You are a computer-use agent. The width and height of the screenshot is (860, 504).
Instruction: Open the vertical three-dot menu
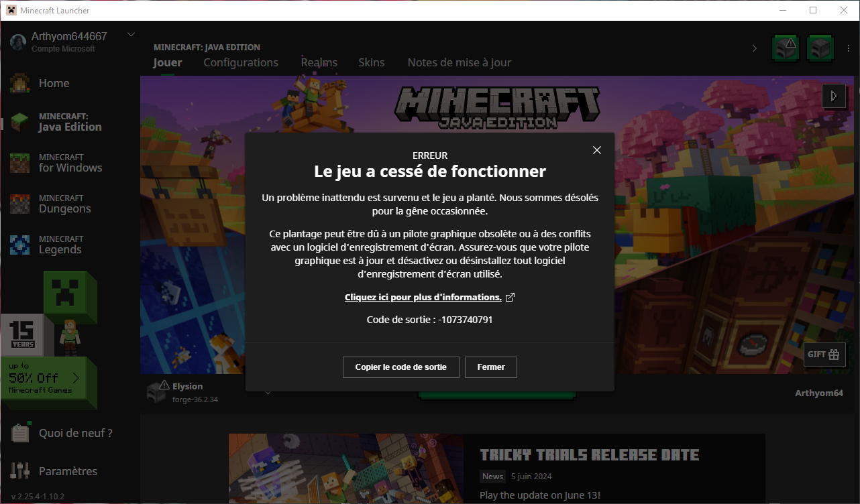tap(850, 48)
